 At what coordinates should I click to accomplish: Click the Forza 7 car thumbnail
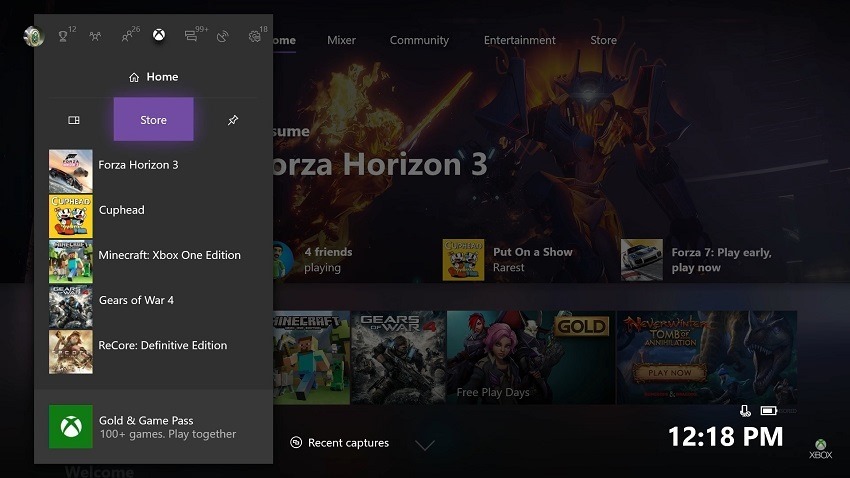[641, 260]
